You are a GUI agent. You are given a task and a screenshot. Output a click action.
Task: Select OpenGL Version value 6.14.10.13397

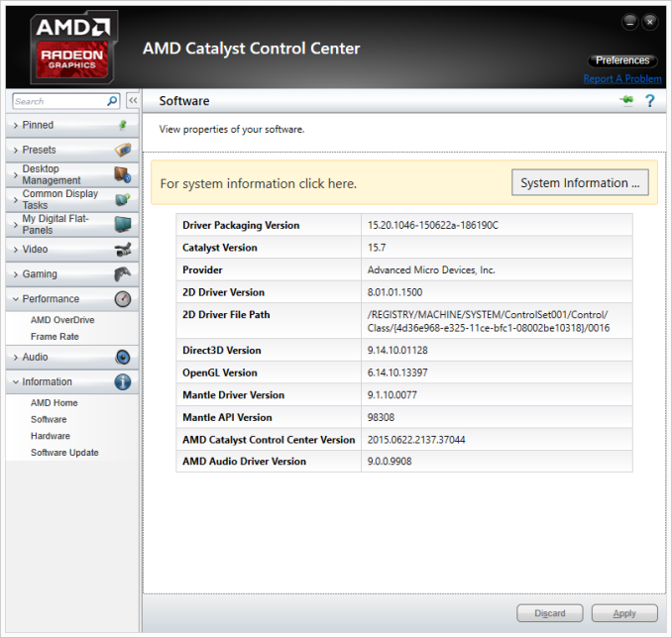click(397, 372)
